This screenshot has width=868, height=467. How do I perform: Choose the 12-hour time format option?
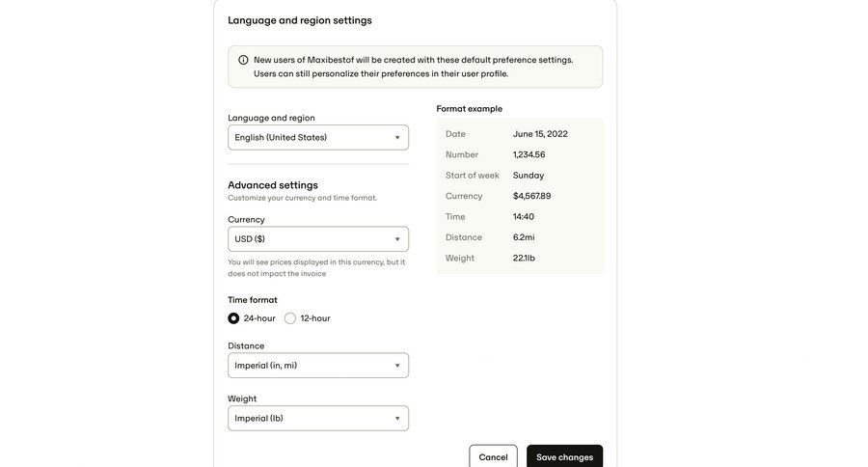[290, 318]
